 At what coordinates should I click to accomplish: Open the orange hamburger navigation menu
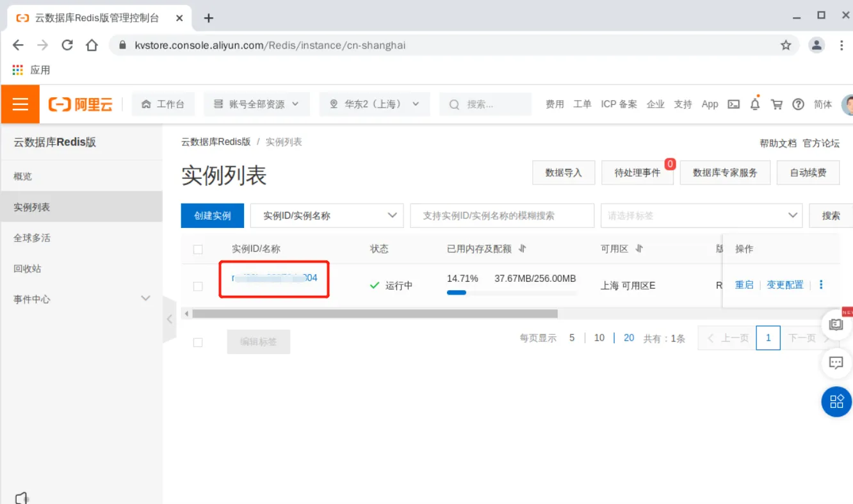(x=20, y=104)
